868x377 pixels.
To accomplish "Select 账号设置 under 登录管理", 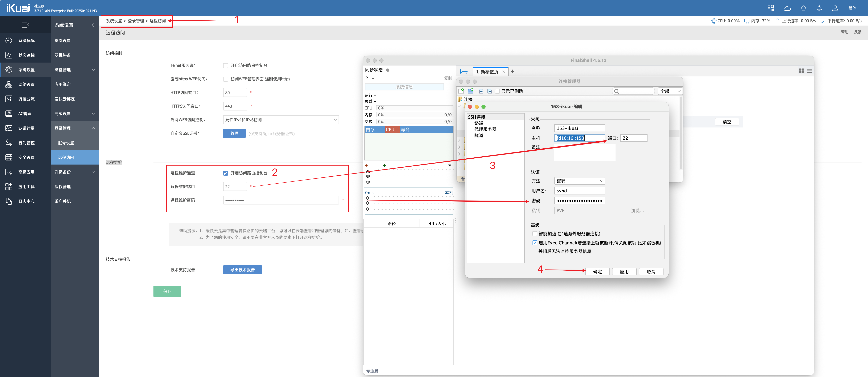I will [x=66, y=143].
